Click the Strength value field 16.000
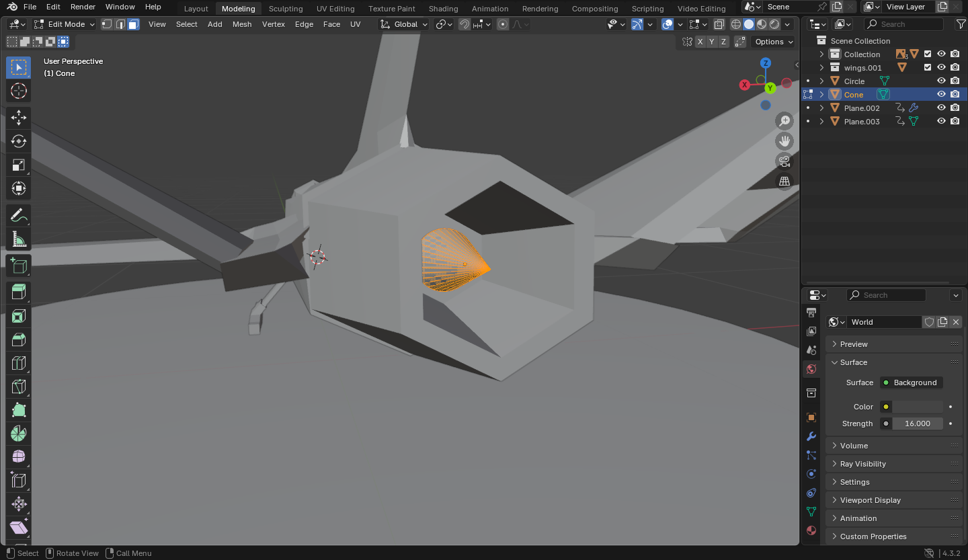Viewport: 968px width, 560px height. tap(918, 424)
